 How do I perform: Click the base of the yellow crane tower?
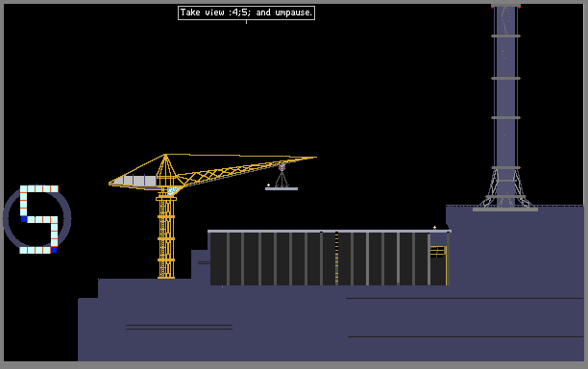166,277
